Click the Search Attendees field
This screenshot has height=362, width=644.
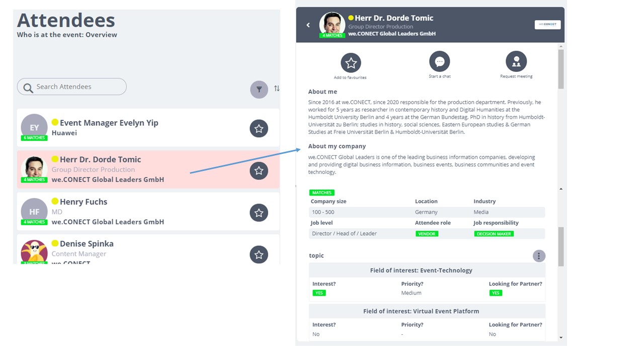coord(72,86)
